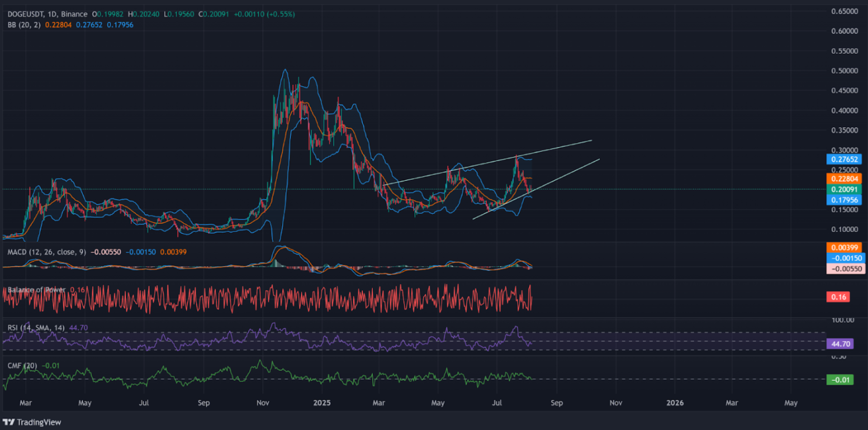This screenshot has height=430, width=868.
Task: Select the upper white wedge trendline
Action: (488, 162)
